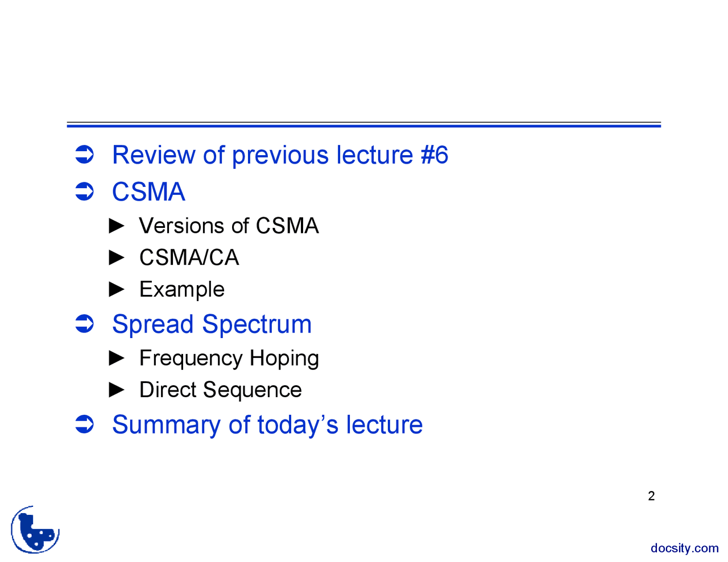Click the "Direct Sequence" sub-item text

(220, 390)
